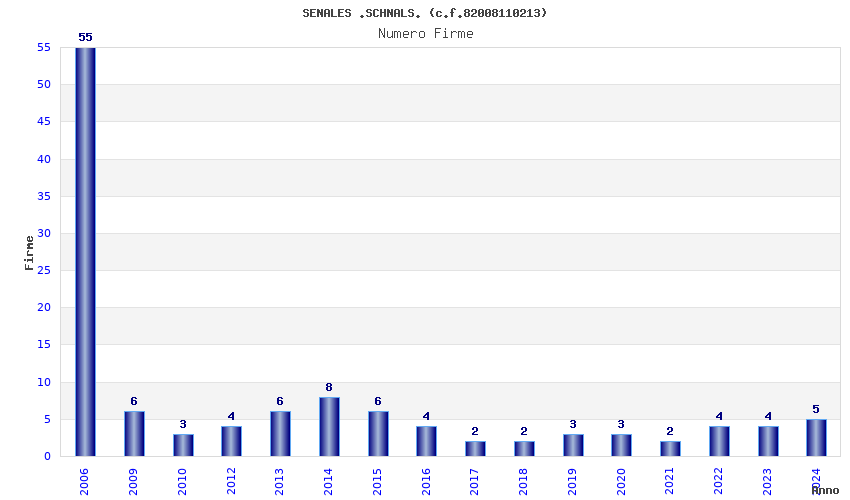Screen dimensions: 850x500
Task: Click the y-axis tick label 50
Action: (44, 85)
